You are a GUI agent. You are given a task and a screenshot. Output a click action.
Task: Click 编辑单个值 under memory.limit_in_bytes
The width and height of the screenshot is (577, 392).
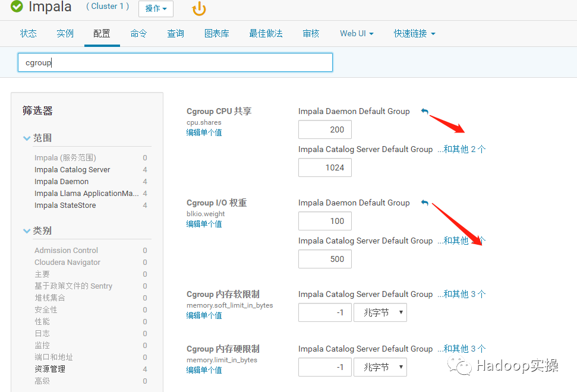204,370
